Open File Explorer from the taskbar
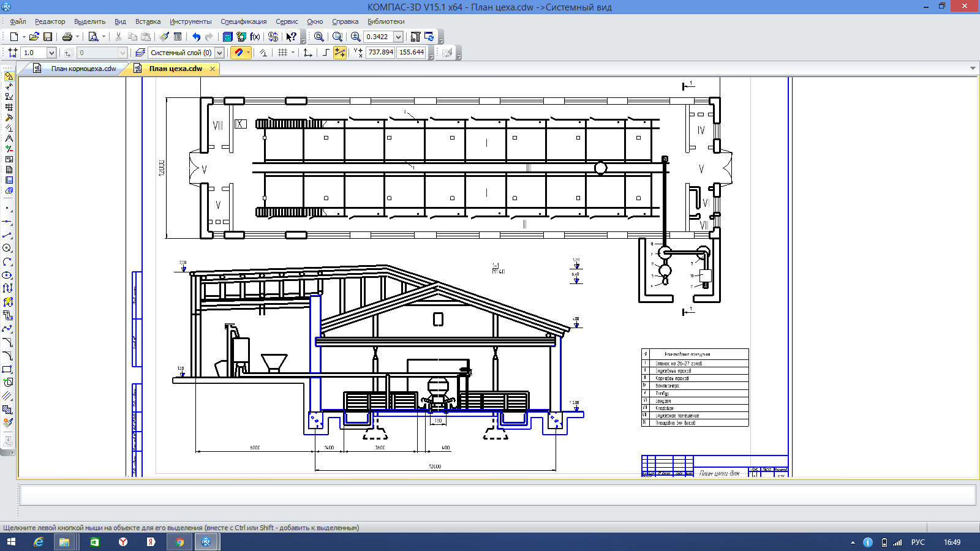 (x=64, y=542)
